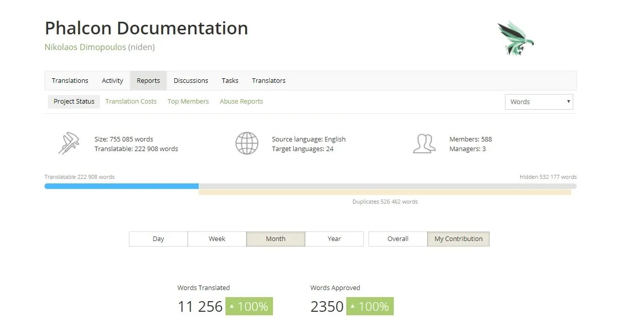Select the Month period button
The image size is (644, 334).
click(x=275, y=239)
